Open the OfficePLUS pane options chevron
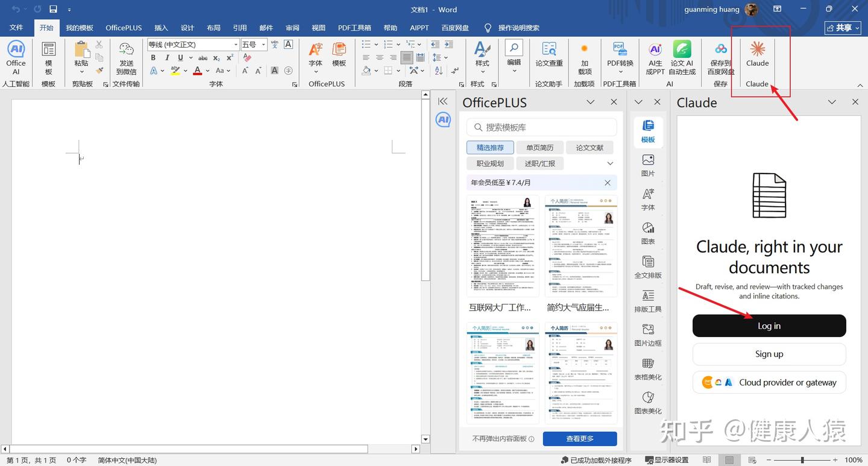The image size is (868, 466). point(591,102)
